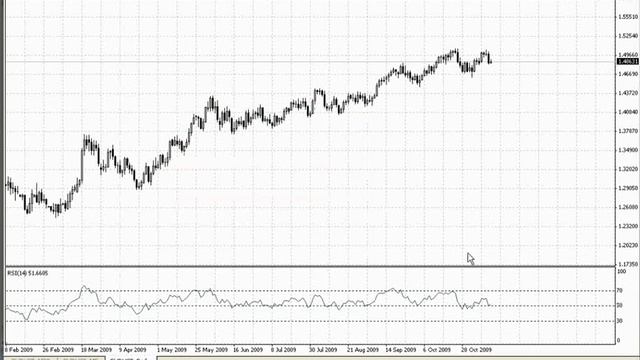The height and width of the screenshot is (360, 640).
Task: Click the 1.20230 price level label
Action: coord(628,245)
